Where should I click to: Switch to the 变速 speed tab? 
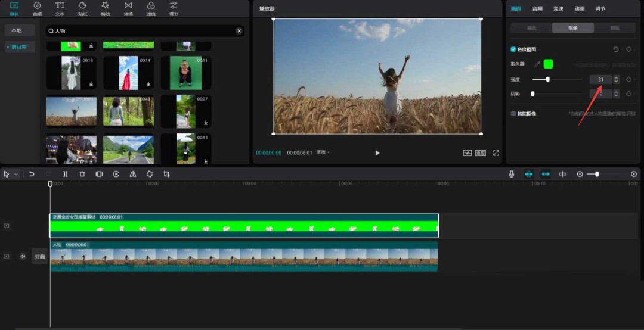pos(558,8)
